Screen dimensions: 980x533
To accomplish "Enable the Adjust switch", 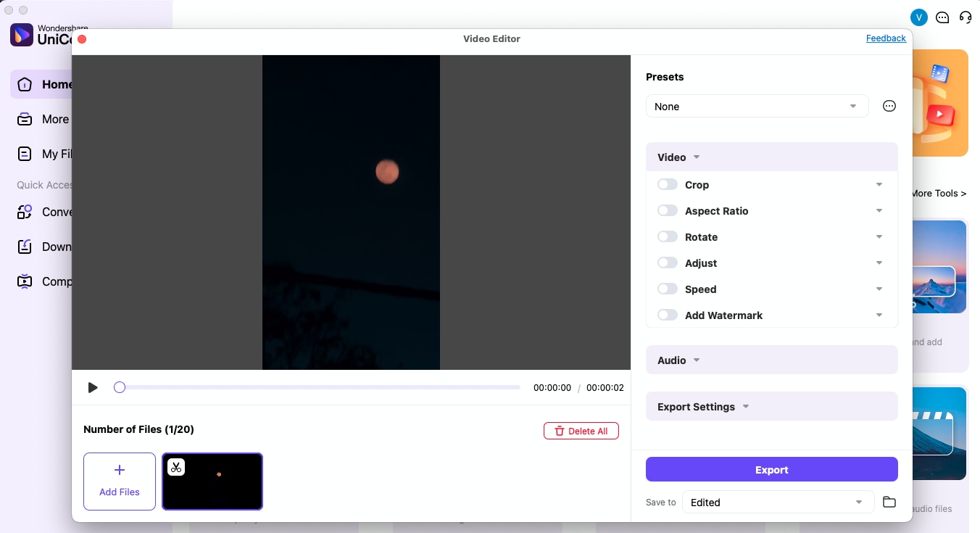I will tap(668, 263).
